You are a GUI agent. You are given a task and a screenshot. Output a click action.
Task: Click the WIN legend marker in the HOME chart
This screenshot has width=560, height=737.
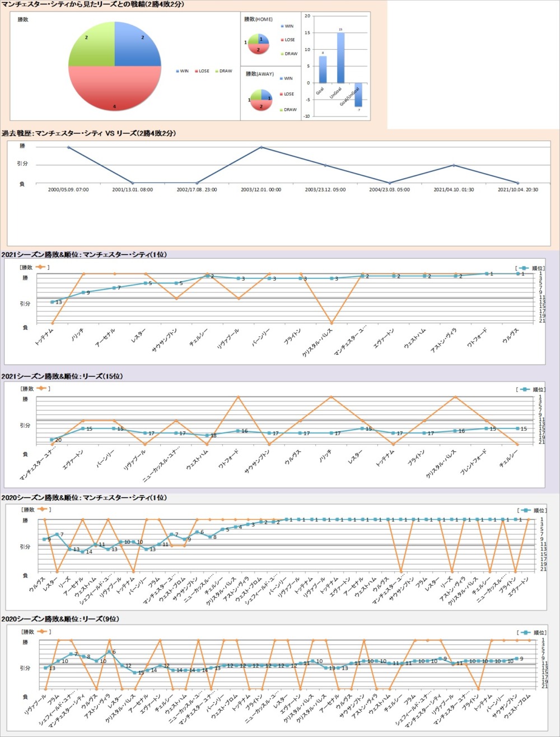coord(281,26)
